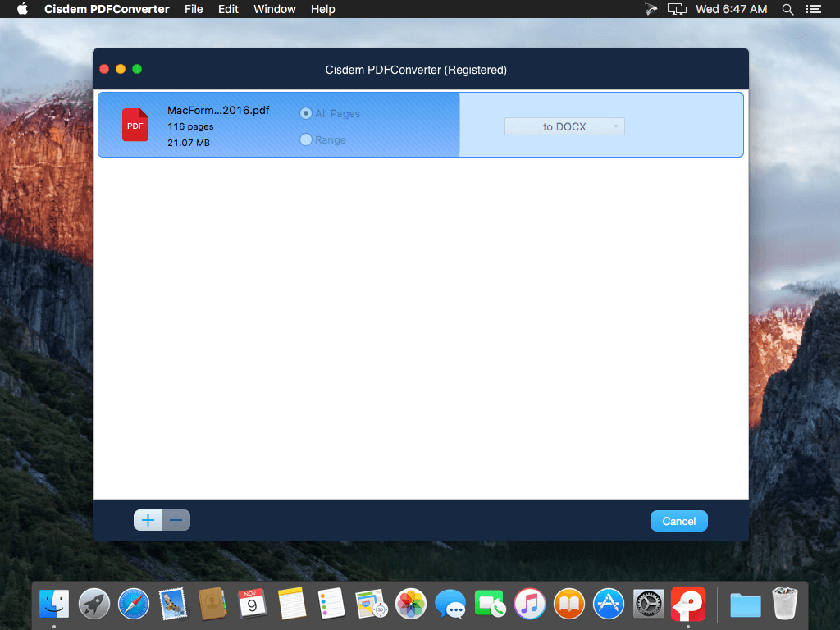Open the Cisdem PDFConverter app menu
The height and width of the screenshot is (630, 840).
tap(107, 9)
